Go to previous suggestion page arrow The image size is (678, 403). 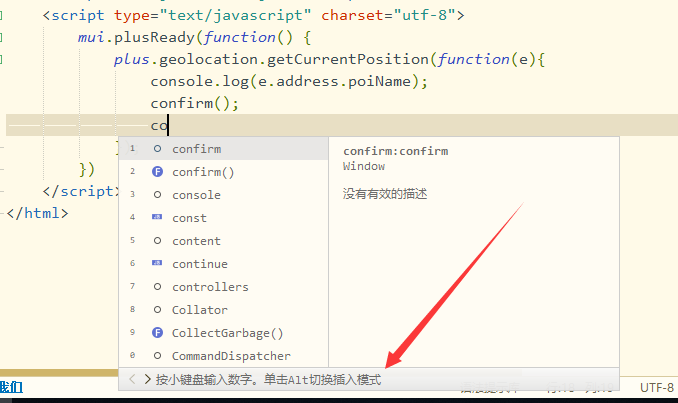pyautogui.click(x=132, y=380)
